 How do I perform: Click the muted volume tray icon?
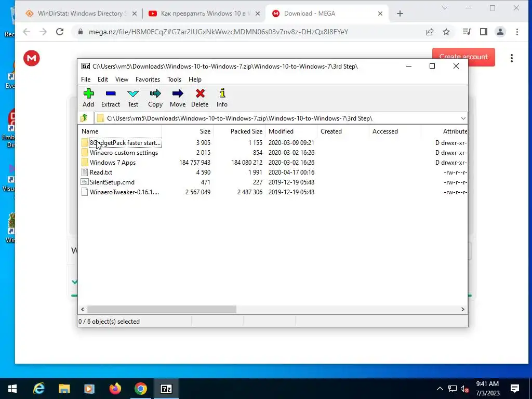(x=465, y=389)
